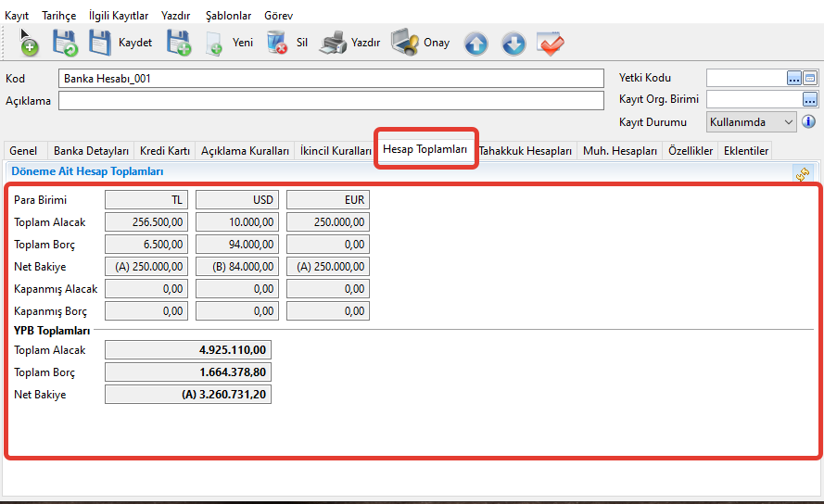Image resolution: width=824 pixels, height=504 pixels.
Task: Go to next record with down arrow
Action: 513,44
